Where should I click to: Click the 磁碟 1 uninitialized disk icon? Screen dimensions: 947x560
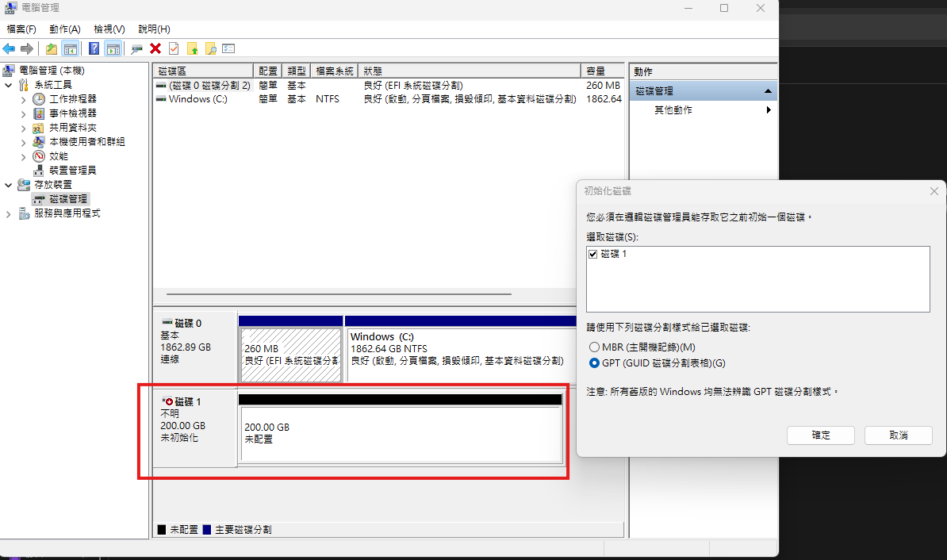click(x=167, y=402)
